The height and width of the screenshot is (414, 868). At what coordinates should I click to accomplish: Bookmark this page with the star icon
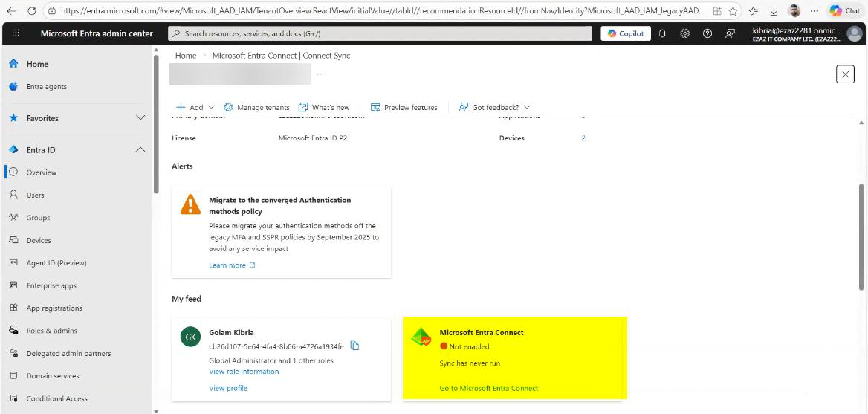coord(733,10)
